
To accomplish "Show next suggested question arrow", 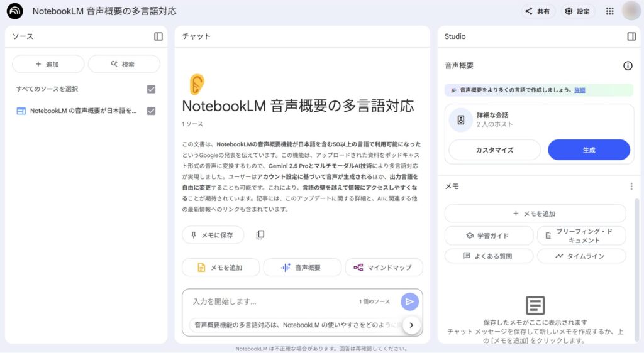I will [x=411, y=325].
